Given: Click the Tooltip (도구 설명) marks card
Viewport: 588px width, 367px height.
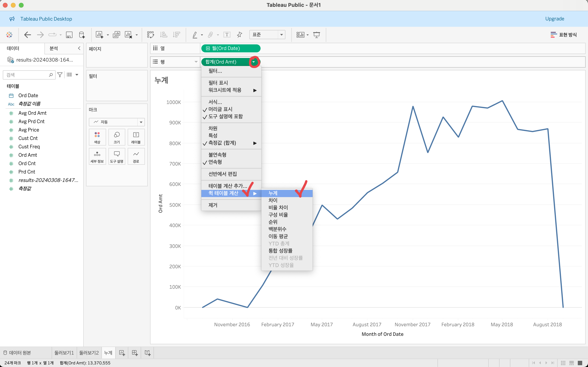Looking at the screenshot, I should (x=117, y=156).
